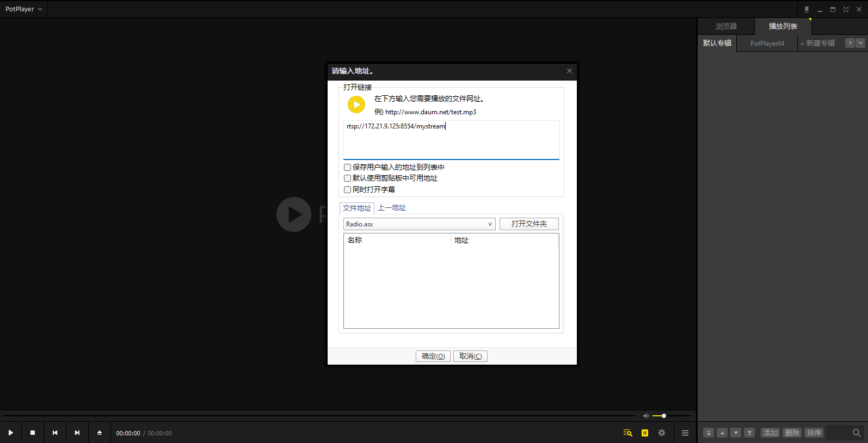Click the 添加 (Add) playlist button
The image size is (868, 443).
(x=771, y=433)
